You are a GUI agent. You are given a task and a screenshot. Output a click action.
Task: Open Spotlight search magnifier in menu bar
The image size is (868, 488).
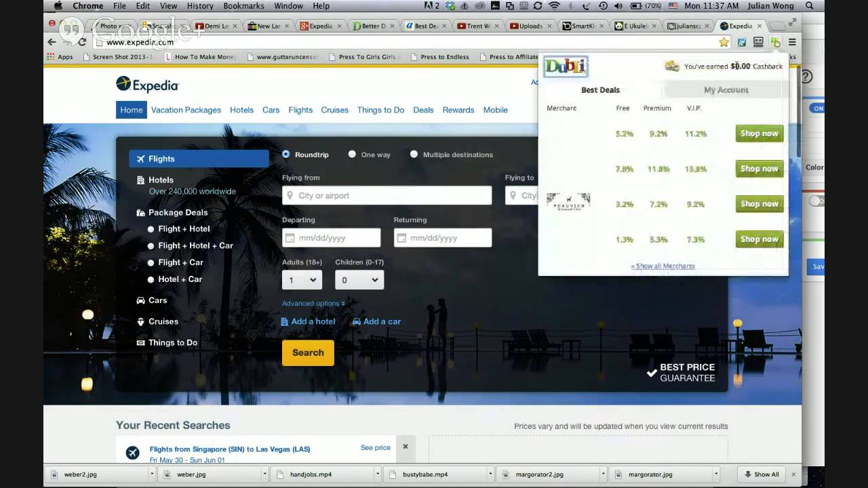coord(810,6)
